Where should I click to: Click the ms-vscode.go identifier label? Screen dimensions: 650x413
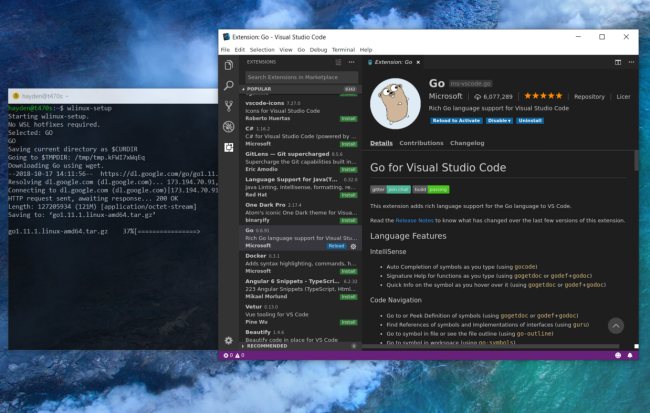point(471,84)
